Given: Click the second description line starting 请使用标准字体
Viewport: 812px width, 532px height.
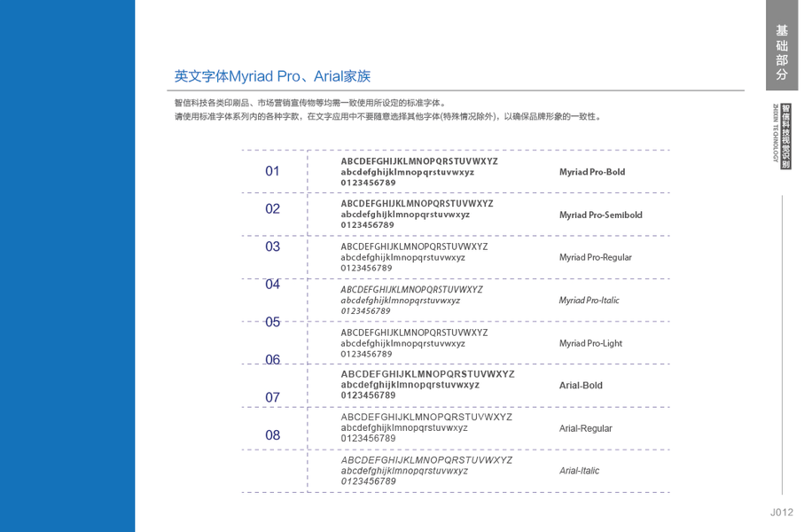Looking at the screenshot, I should (388, 116).
